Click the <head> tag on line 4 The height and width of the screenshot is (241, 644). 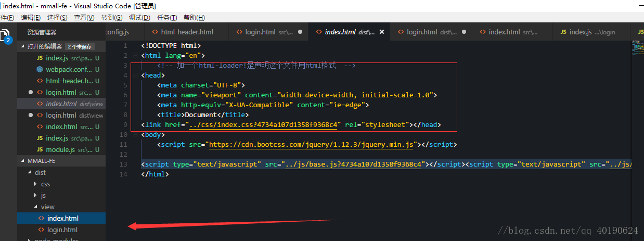point(153,75)
